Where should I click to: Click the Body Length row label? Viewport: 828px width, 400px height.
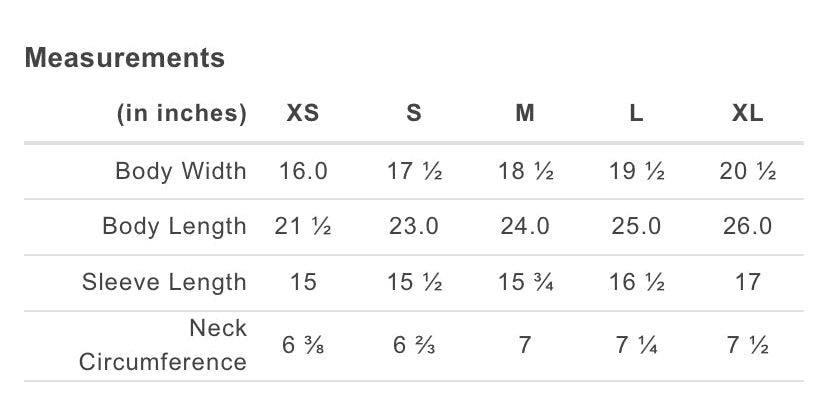[174, 226]
